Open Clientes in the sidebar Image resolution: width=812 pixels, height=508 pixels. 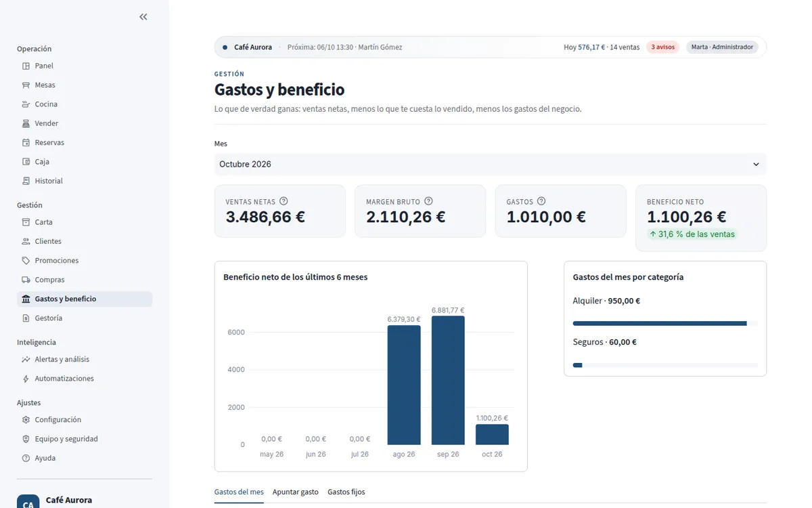pyautogui.click(x=85, y=241)
